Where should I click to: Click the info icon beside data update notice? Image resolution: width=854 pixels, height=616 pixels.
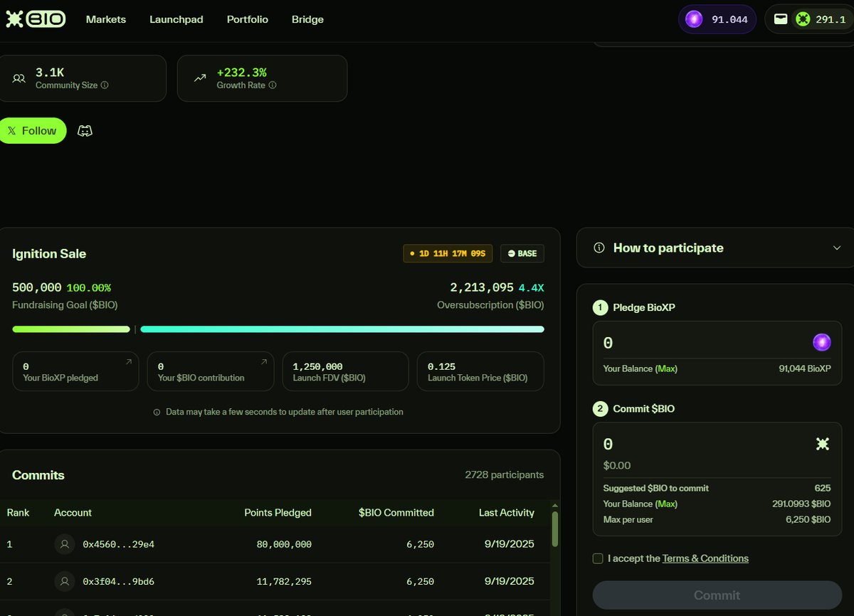click(x=157, y=412)
